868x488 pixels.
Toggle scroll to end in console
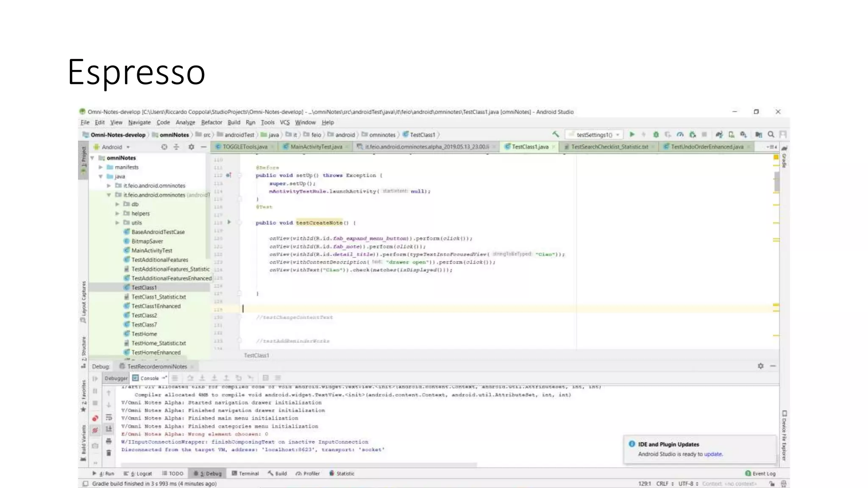click(x=108, y=429)
